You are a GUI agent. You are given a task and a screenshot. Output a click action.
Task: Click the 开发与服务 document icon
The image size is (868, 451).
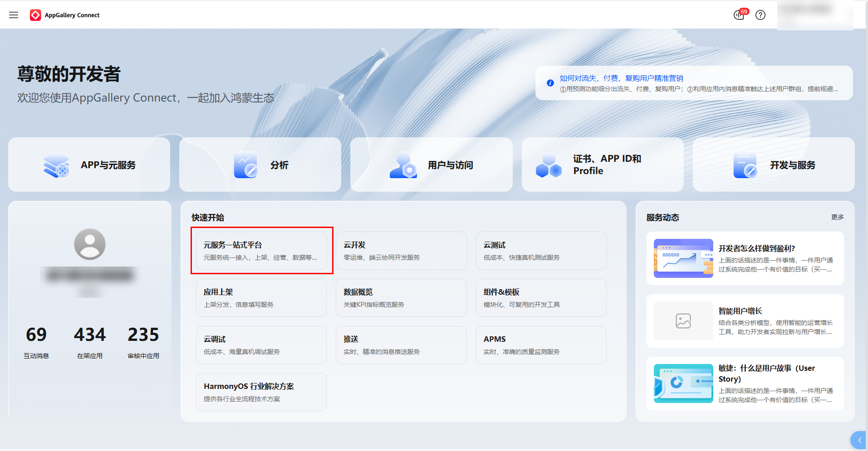point(745,165)
